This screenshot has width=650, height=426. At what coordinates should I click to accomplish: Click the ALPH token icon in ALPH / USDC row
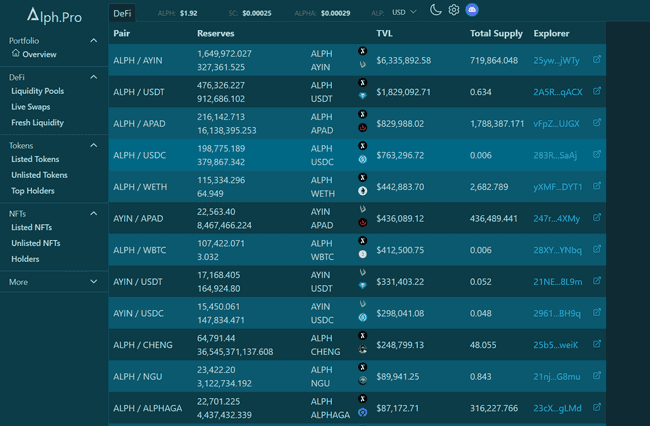coord(362,145)
